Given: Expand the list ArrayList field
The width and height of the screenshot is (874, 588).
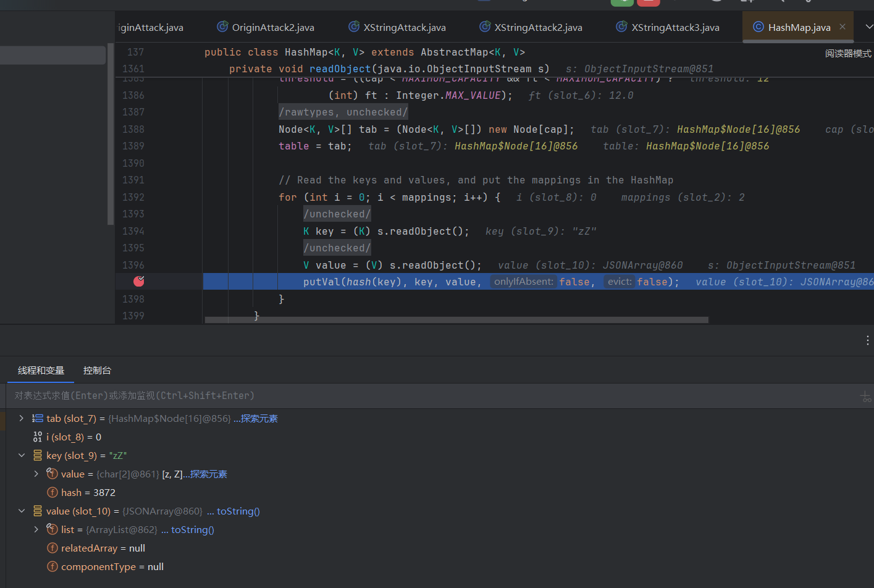Looking at the screenshot, I should pyautogui.click(x=36, y=530).
